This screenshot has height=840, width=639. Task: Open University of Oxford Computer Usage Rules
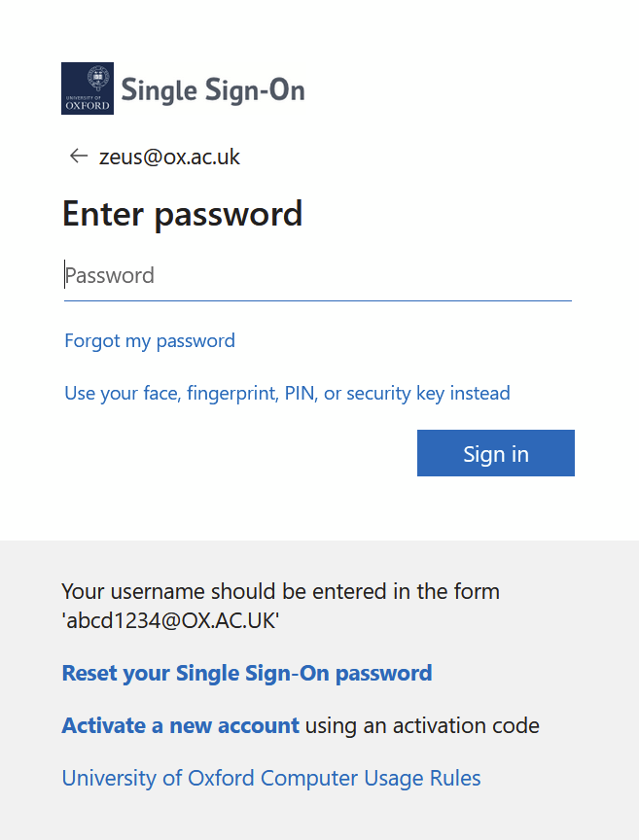point(271,778)
